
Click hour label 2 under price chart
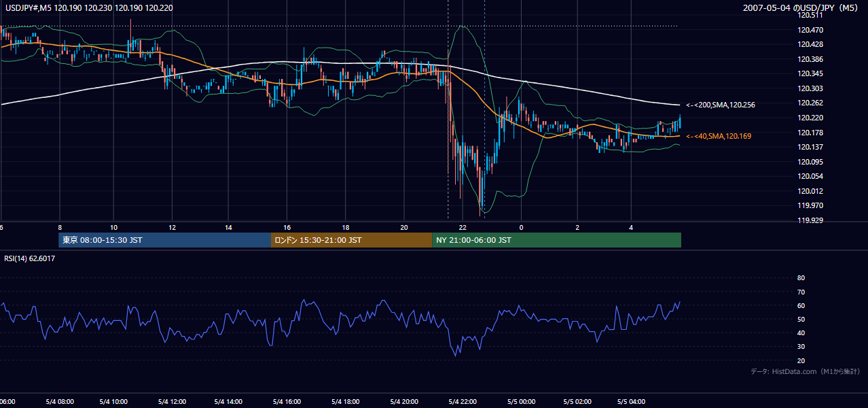(577, 228)
